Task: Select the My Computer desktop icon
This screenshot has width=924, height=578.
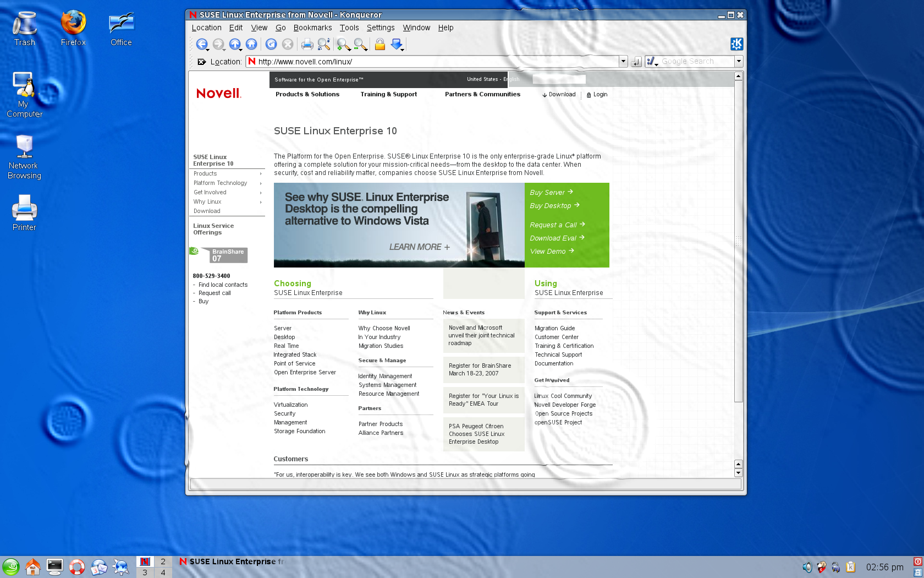Action: coord(24,95)
